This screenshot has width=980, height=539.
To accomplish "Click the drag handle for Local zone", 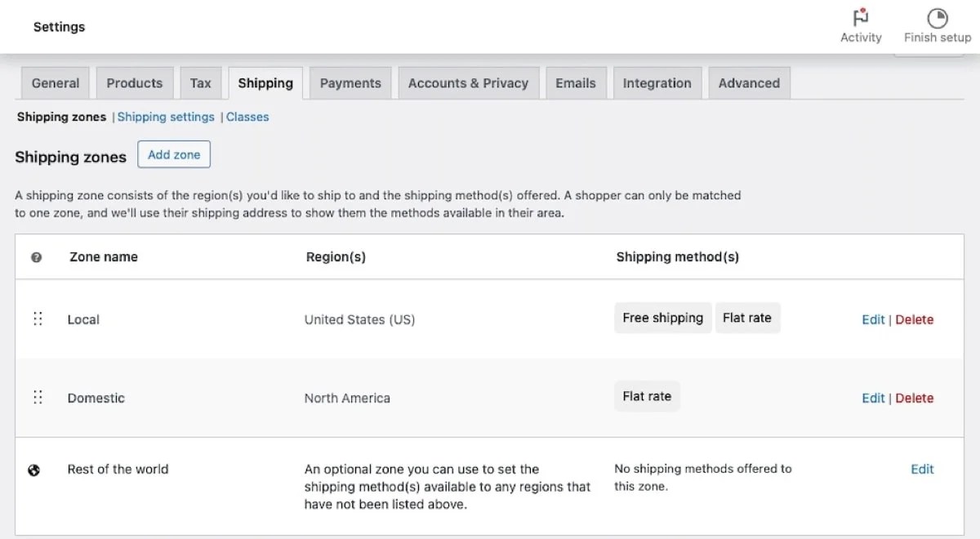I will (x=38, y=319).
